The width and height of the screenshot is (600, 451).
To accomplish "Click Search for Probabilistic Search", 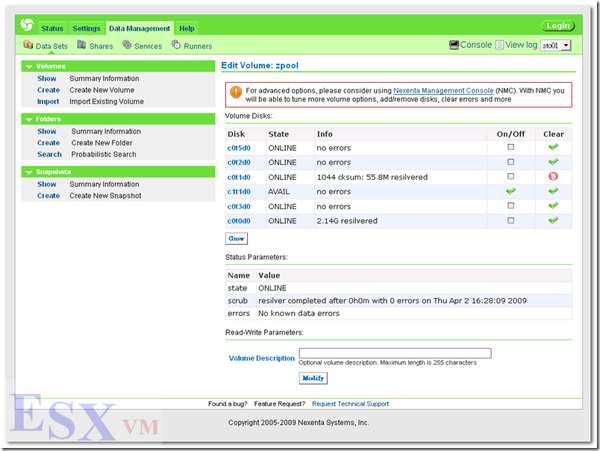I will [x=49, y=154].
